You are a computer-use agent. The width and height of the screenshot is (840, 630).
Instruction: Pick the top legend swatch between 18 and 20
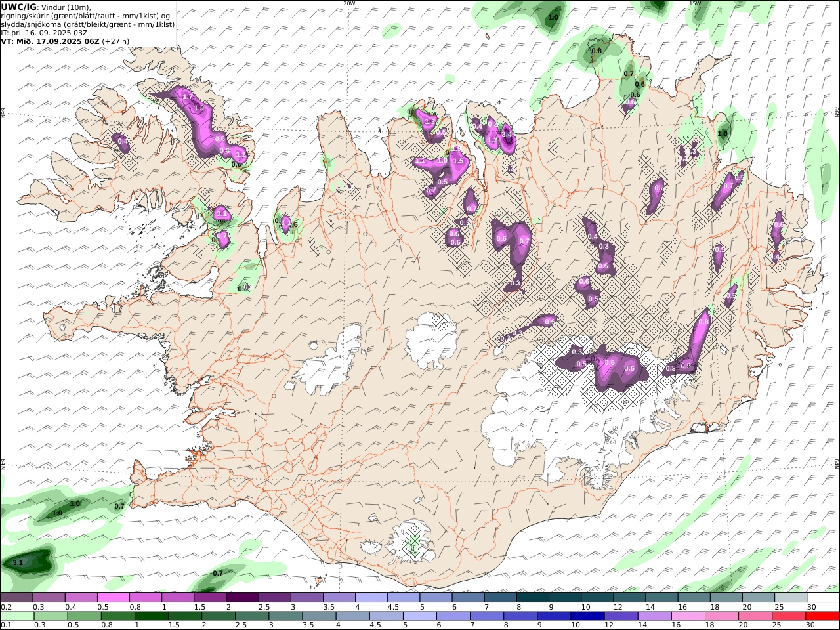(x=726, y=598)
